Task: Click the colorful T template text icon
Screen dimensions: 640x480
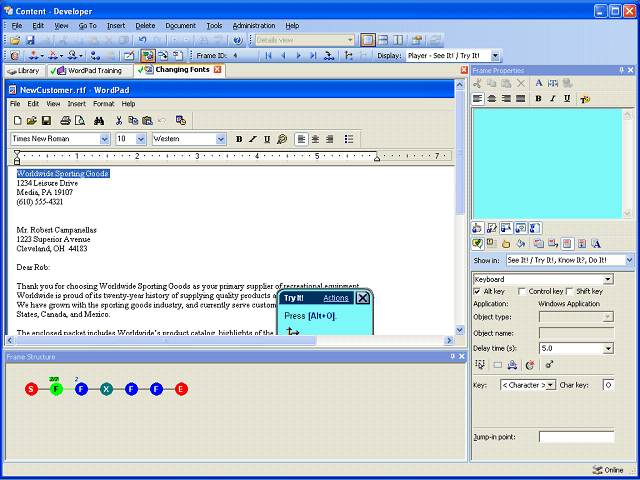Action: tap(585, 99)
